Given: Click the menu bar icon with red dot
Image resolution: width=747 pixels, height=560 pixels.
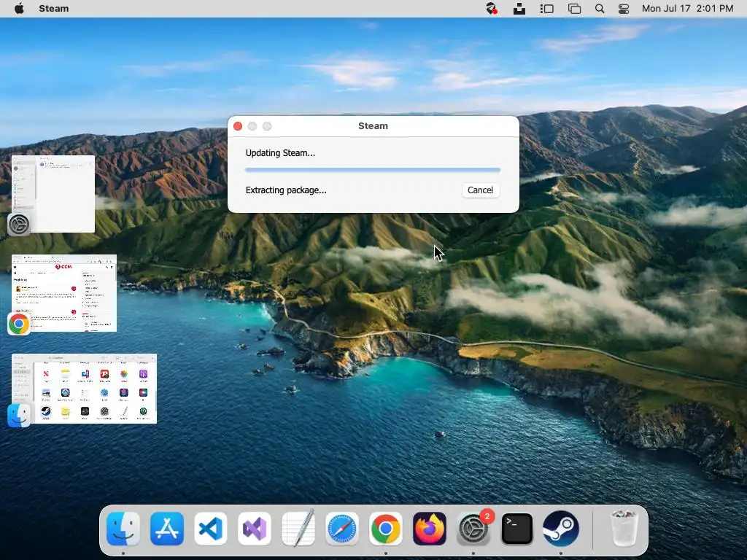Looking at the screenshot, I should click(491, 9).
